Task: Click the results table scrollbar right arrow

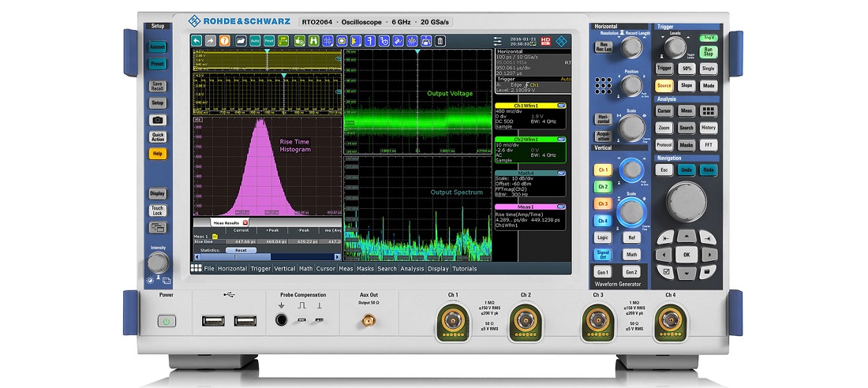Action: click(x=338, y=257)
